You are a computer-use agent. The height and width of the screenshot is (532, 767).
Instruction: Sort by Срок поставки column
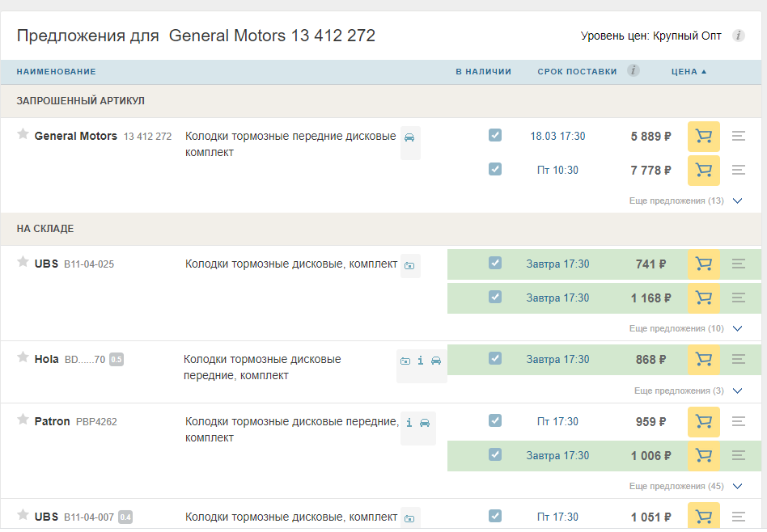click(577, 72)
